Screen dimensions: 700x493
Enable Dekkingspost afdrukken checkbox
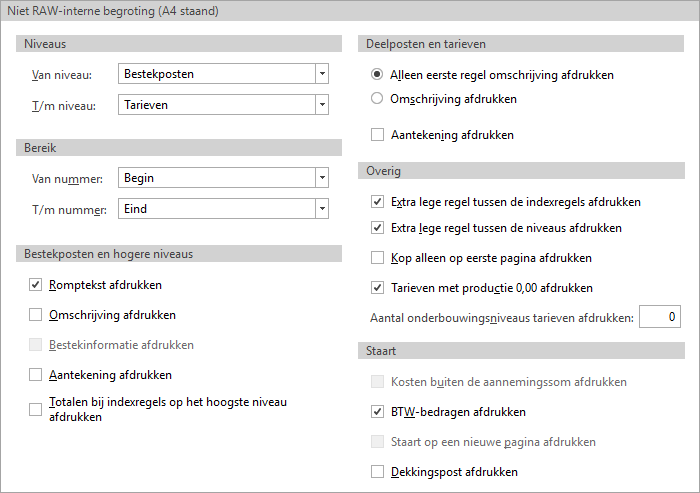point(377,471)
